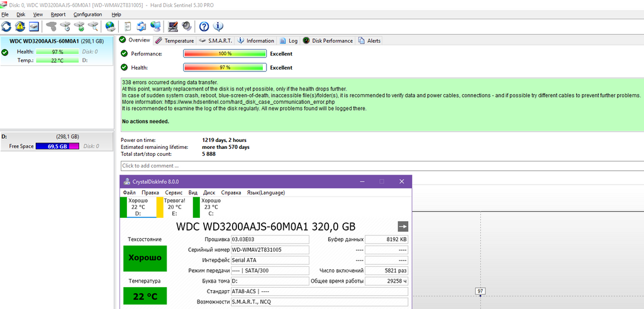Open Help question mark toolbar icon

click(204, 26)
